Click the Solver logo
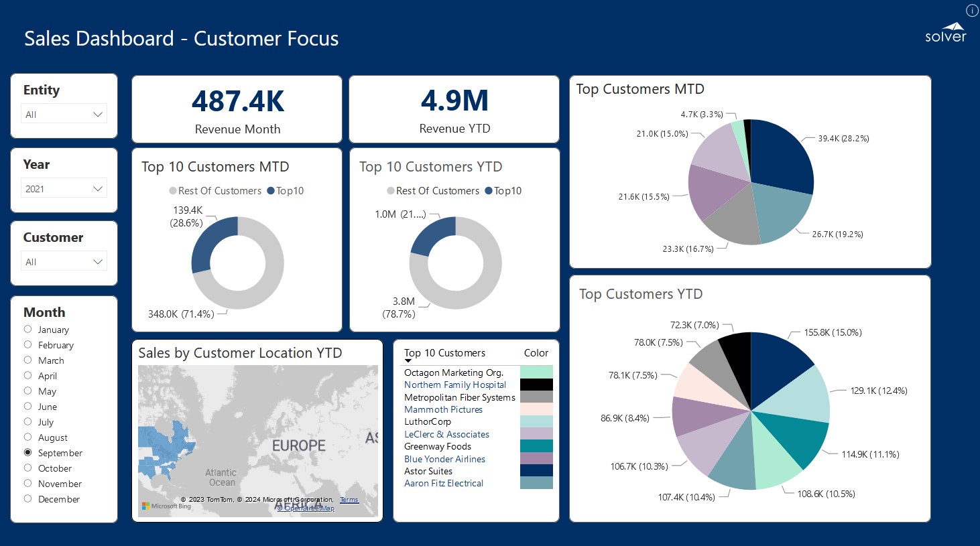 (945, 33)
